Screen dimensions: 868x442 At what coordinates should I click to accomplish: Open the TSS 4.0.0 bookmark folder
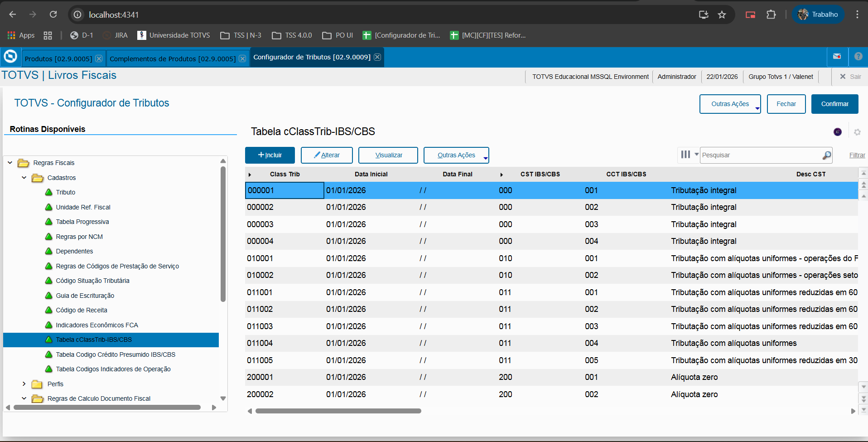click(x=292, y=35)
